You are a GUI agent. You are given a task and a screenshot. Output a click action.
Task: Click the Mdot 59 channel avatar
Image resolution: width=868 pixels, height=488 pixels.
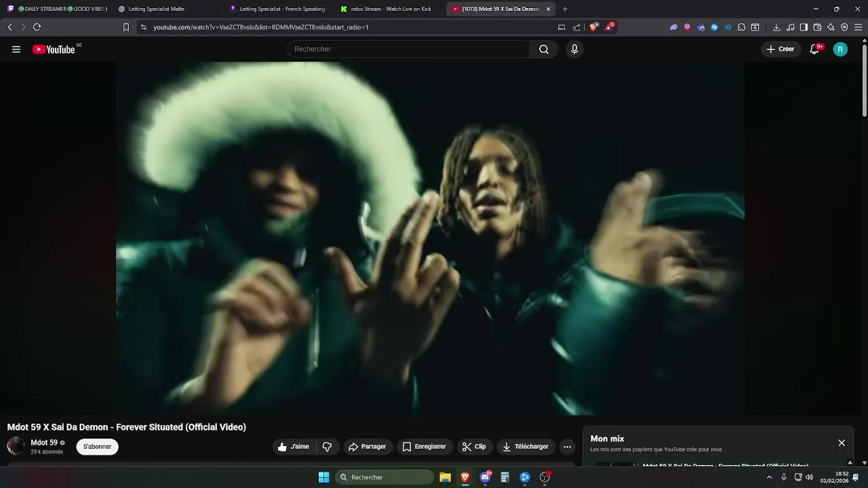click(16, 446)
